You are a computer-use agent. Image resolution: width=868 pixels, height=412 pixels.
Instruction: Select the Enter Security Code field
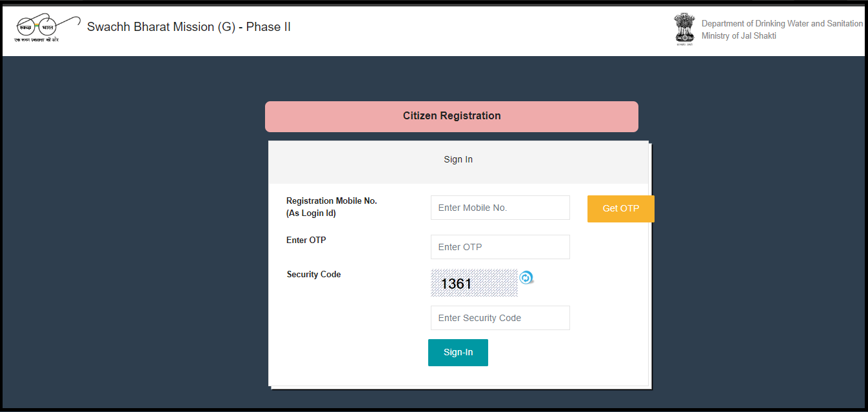click(x=500, y=318)
